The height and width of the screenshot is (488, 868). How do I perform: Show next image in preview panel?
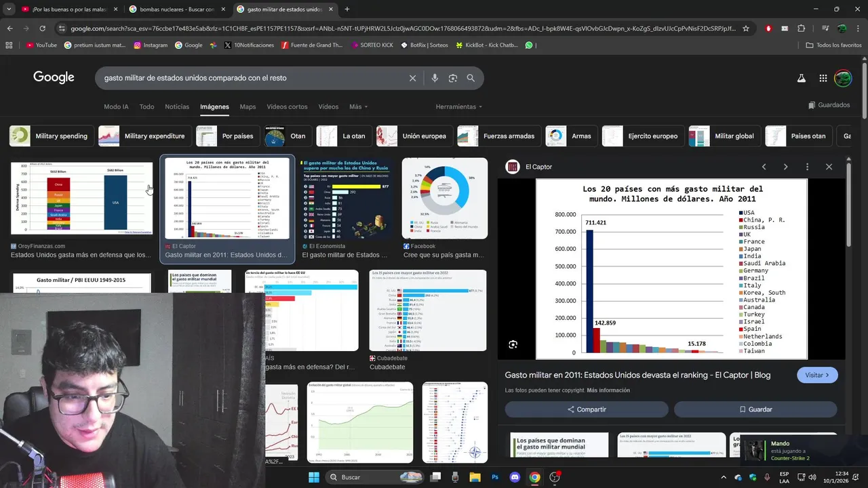[785, 167]
